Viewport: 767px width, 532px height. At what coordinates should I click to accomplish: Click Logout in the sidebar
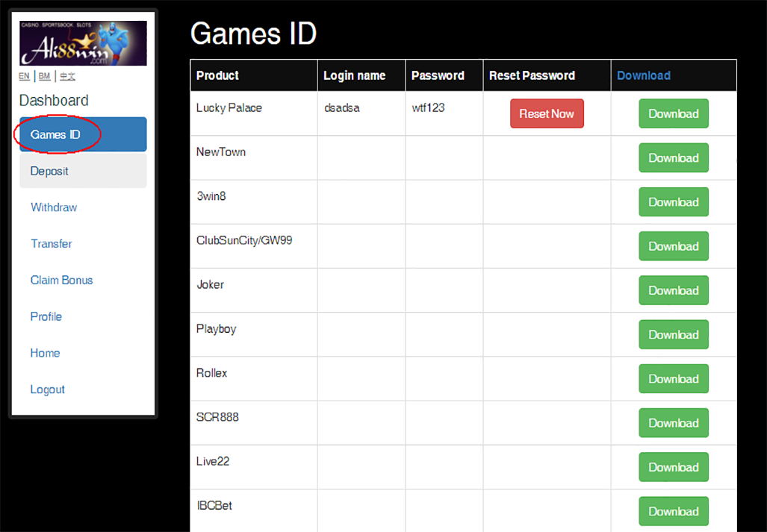48,389
